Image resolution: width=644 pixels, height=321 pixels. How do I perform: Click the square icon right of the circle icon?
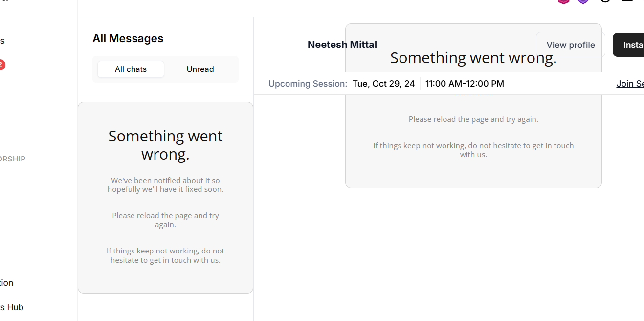(x=627, y=1)
